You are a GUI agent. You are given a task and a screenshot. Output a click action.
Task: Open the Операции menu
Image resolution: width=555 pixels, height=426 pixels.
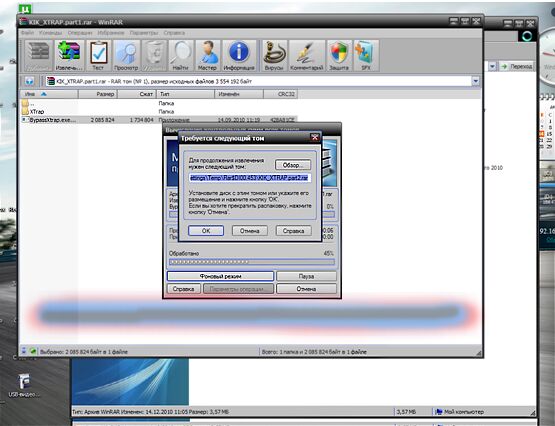tap(80, 33)
